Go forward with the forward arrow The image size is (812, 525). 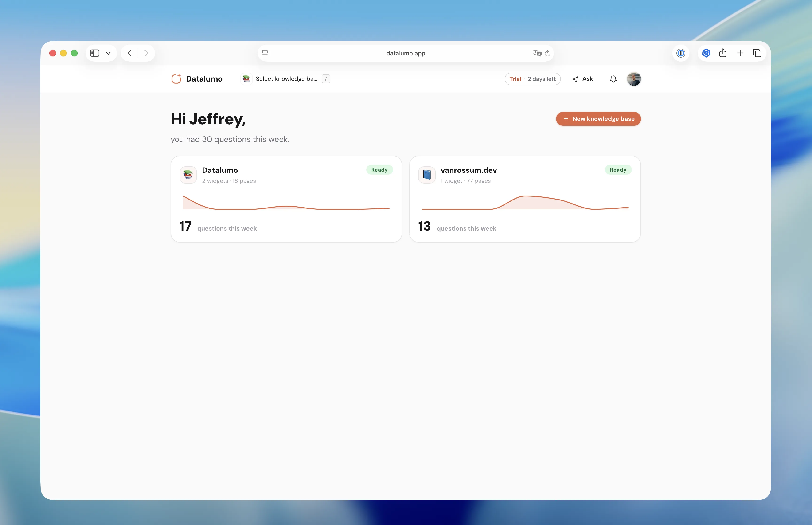(x=146, y=53)
